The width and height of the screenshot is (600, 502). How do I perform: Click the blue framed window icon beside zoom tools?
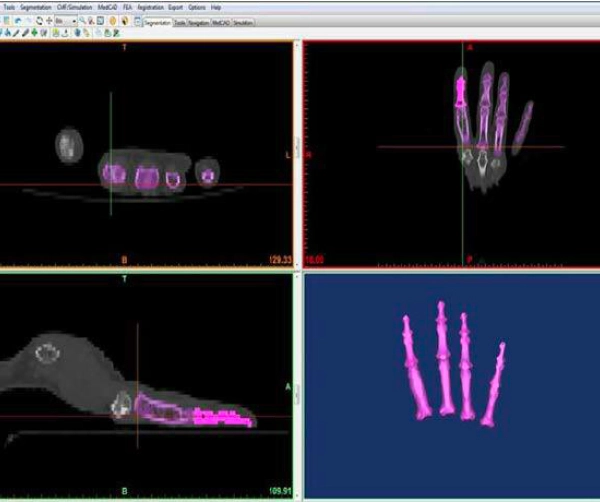click(x=100, y=20)
